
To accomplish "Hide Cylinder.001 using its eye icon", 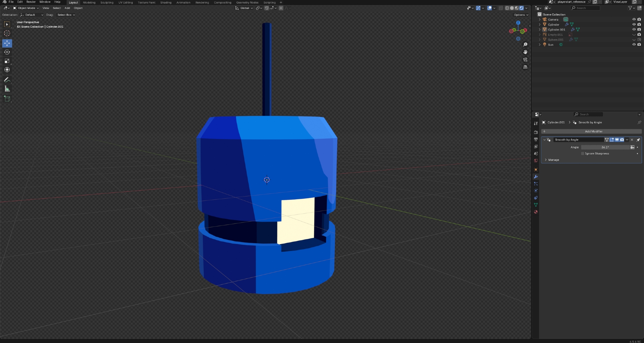I will tap(634, 30).
